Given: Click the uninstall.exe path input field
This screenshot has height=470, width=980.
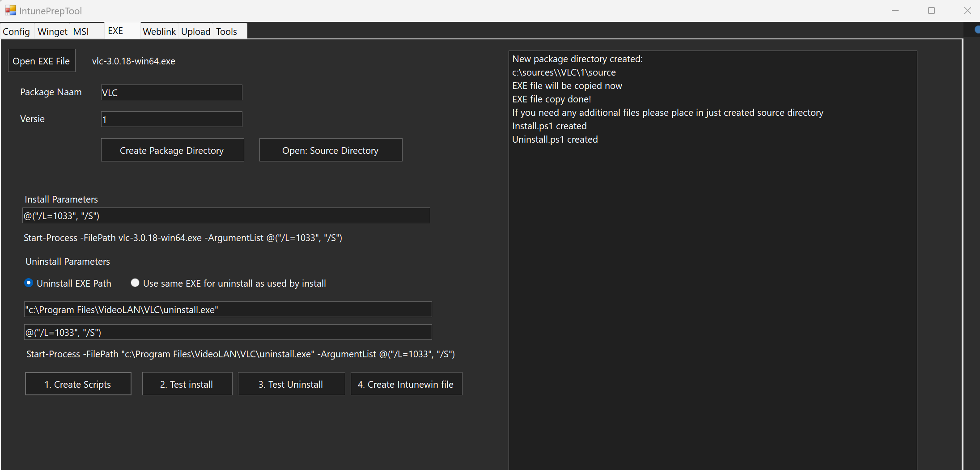Looking at the screenshot, I should [x=228, y=309].
